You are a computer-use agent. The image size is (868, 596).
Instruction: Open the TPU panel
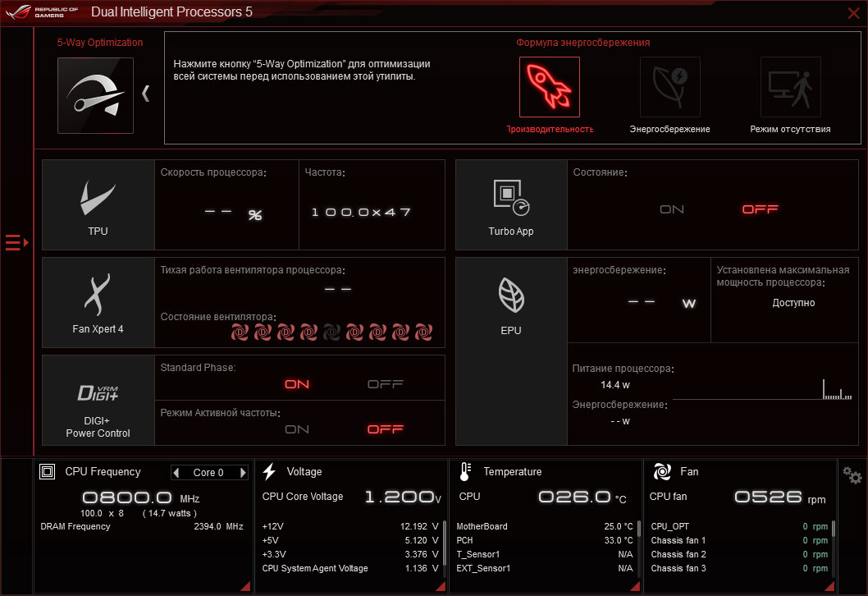(98, 205)
